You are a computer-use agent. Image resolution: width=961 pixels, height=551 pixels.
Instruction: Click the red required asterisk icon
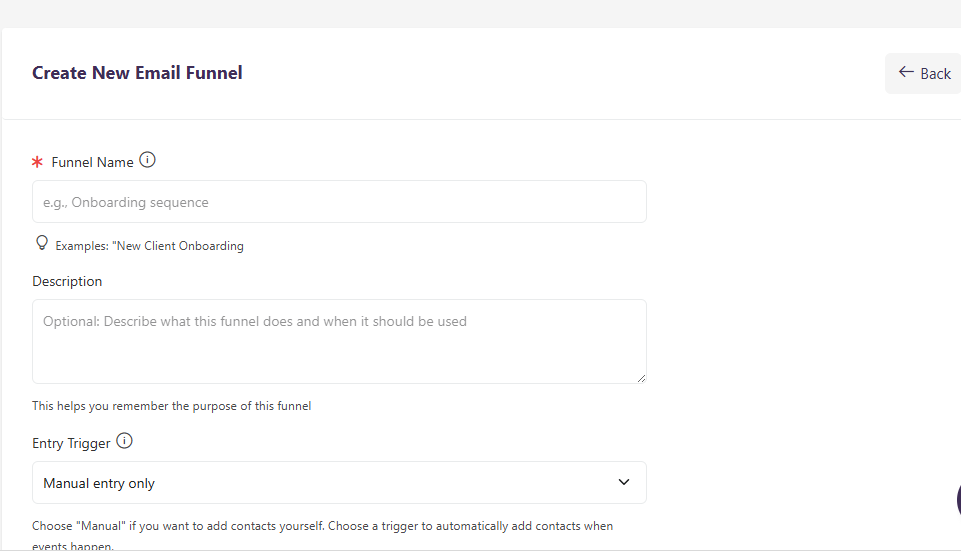point(38,162)
